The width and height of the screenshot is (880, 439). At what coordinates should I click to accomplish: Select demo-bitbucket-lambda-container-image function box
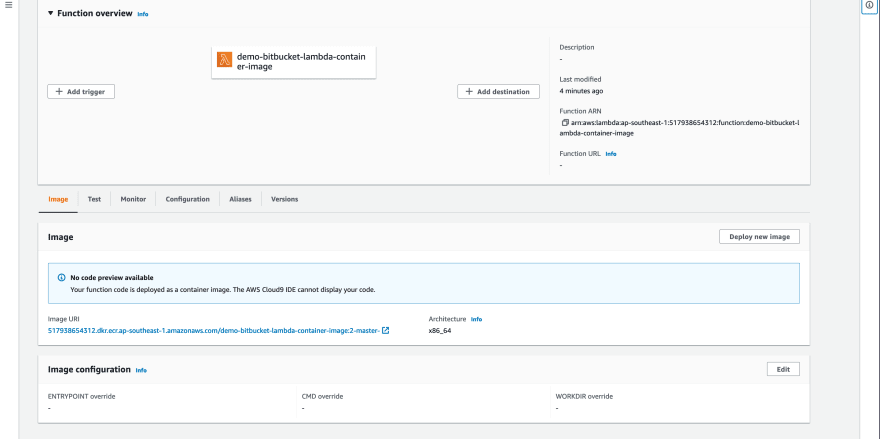(x=294, y=62)
